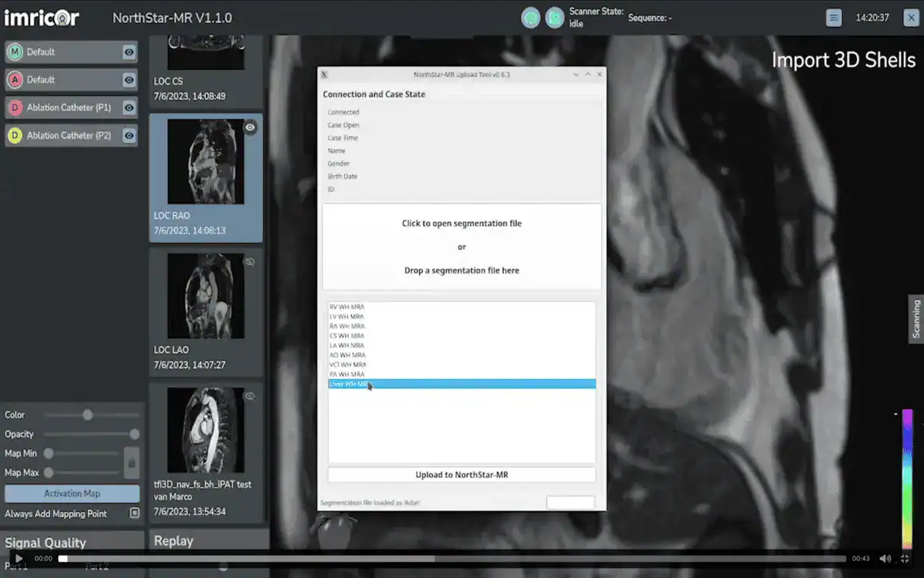924x578 pixels.
Task: Select Ablation Catheter (P1) row
Action: (71, 108)
